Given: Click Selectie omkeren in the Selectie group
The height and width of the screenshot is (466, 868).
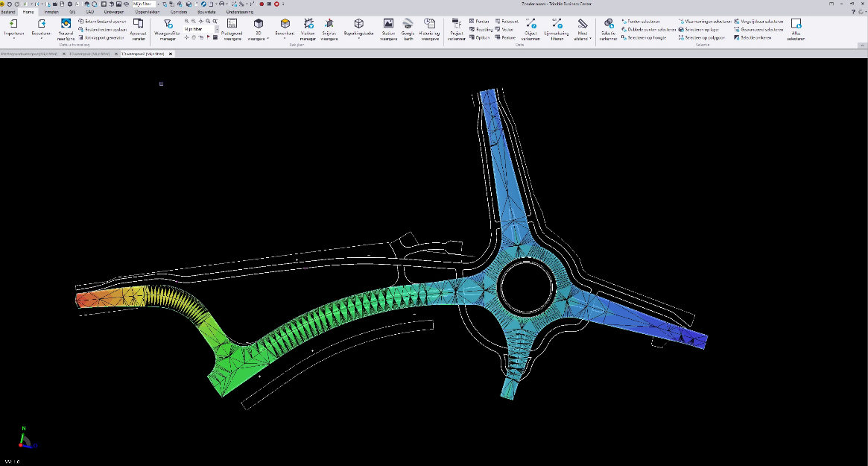Looking at the screenshot, I should 753,37.
